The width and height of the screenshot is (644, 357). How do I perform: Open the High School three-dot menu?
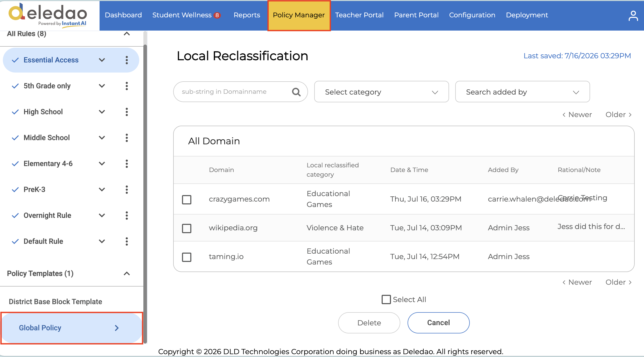(x=127, y=112)
